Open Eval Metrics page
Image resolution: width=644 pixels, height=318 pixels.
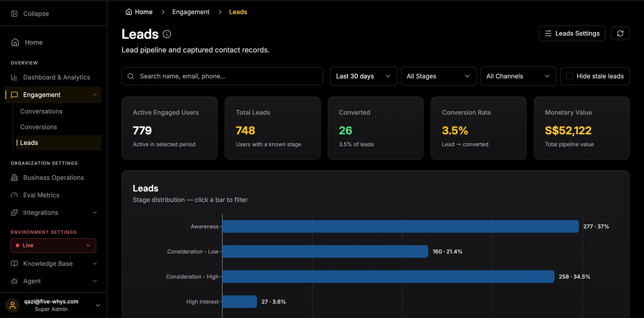click(41, 195)
